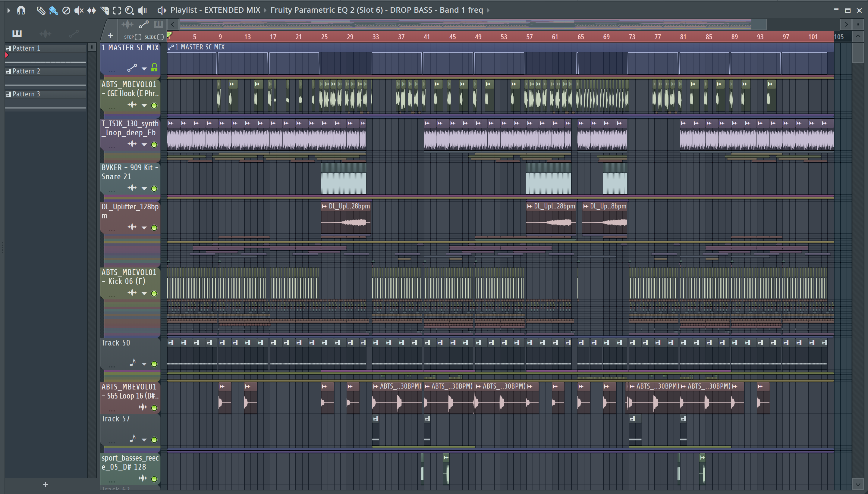The image size is (868, 494).
Task: Select the Paint brush tool
Action: click(53, 11)
